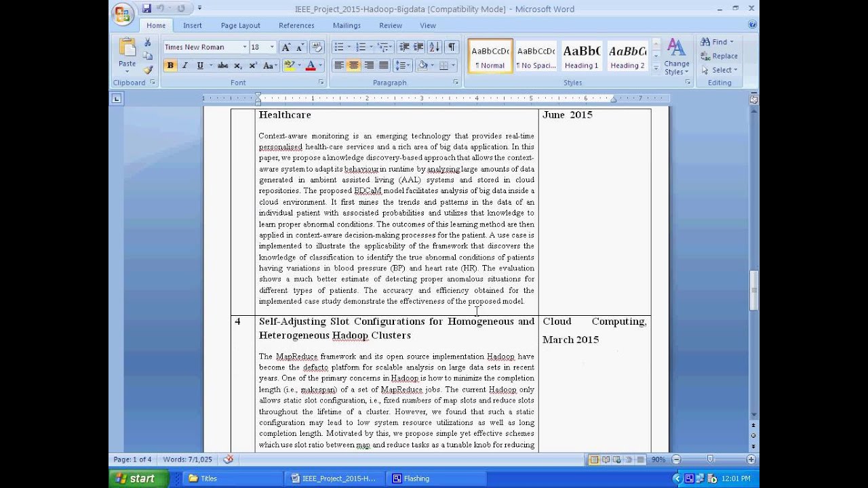Image resolution: width=868 pixels, height=488 pixels.
Task: Expand the Select dropdown in Editing
Action: [x=720, y=70]
